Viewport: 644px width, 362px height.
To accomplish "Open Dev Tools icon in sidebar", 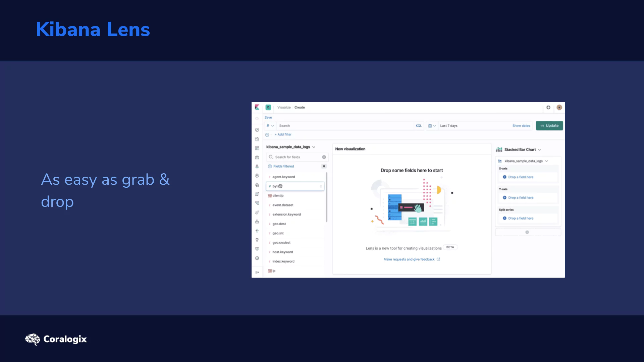I will [257, 240].
